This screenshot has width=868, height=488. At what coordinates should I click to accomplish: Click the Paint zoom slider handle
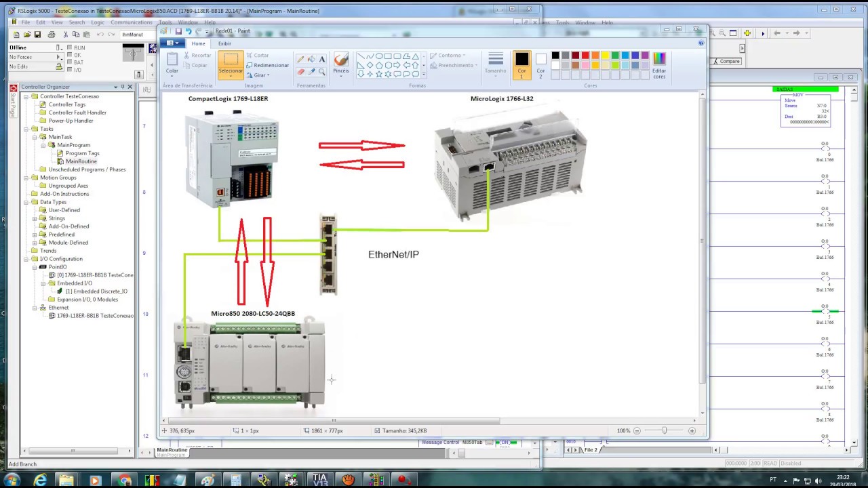664,430
